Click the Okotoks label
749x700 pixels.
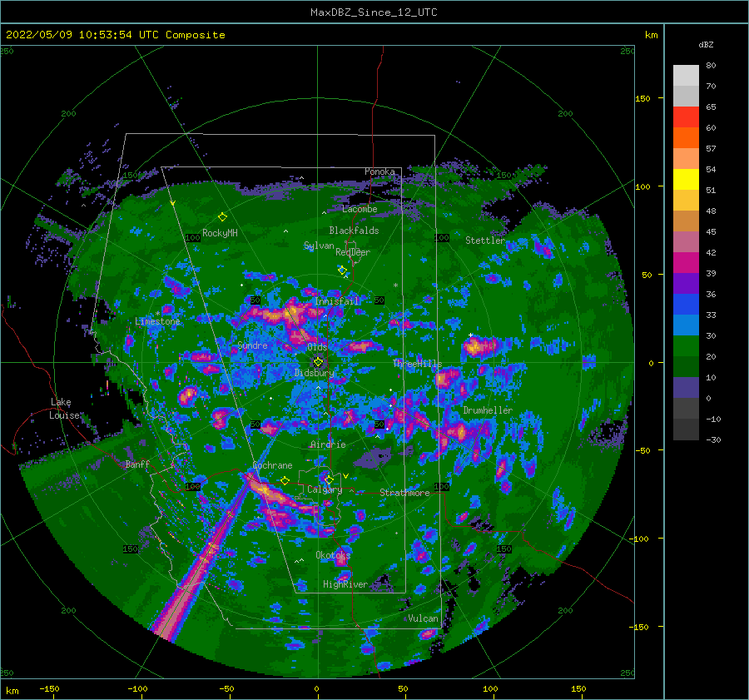point(333,555)
